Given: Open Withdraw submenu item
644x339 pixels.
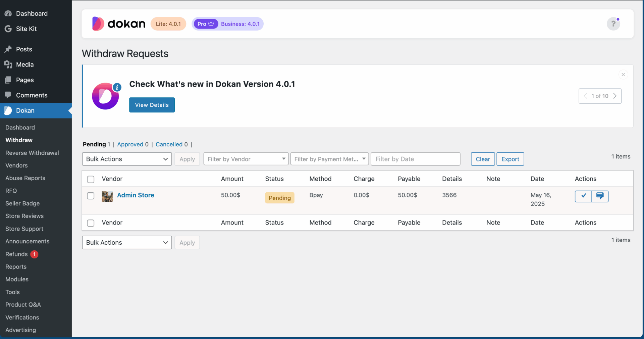Looking at the screenshot, I should (x=19, y=140).
